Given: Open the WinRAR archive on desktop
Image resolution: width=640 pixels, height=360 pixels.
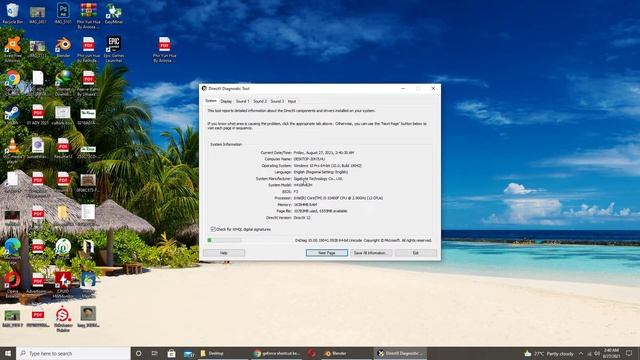Looking at the screenshot, I should click(x=88, y=15).
